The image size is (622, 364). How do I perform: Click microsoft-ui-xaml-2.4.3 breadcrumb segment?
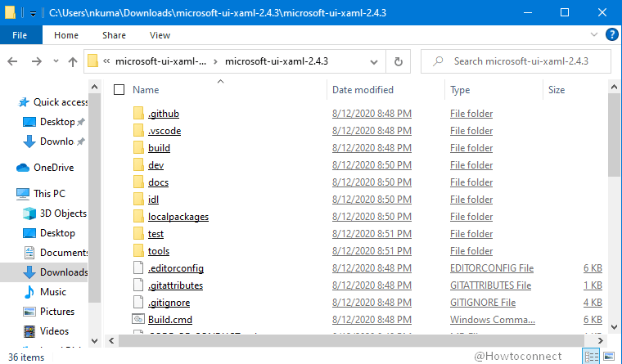coord(277,61)
